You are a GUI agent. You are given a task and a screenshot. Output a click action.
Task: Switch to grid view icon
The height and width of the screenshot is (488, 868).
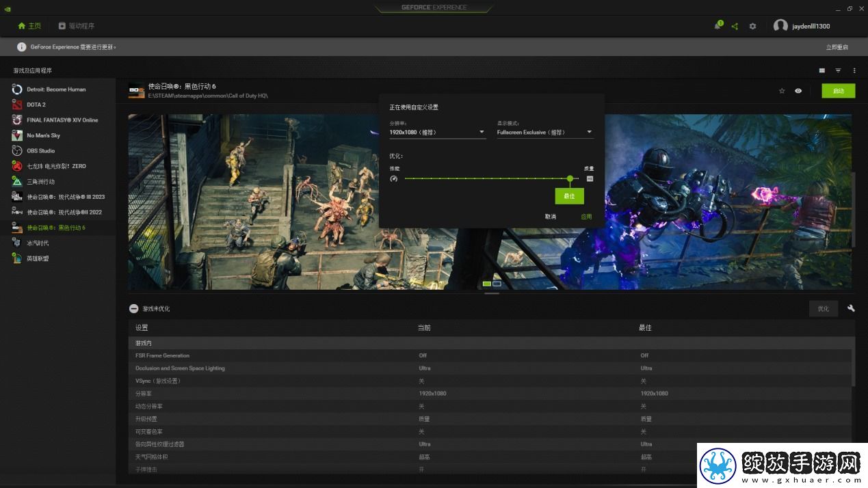[x=822, y=70]
